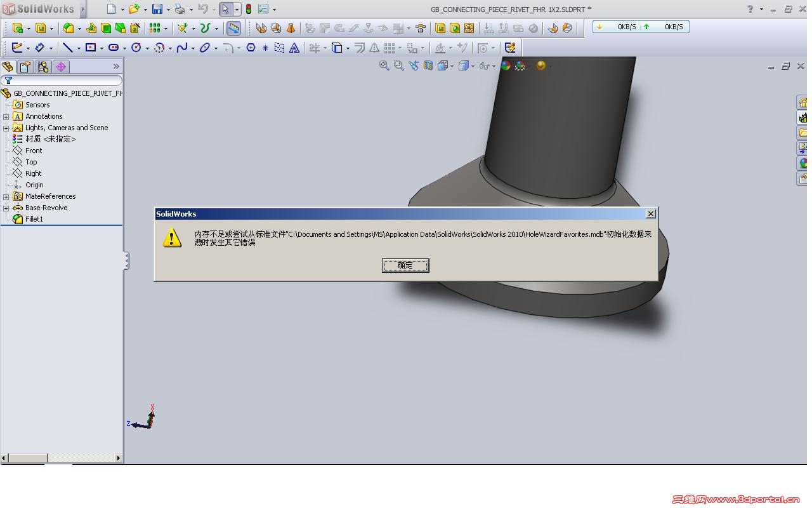Toggle the Instant3D ruler button

point(233,28)
